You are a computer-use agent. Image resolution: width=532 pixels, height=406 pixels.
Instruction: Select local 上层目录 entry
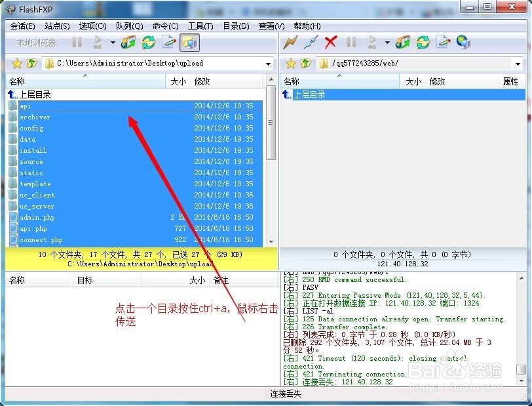134,94
